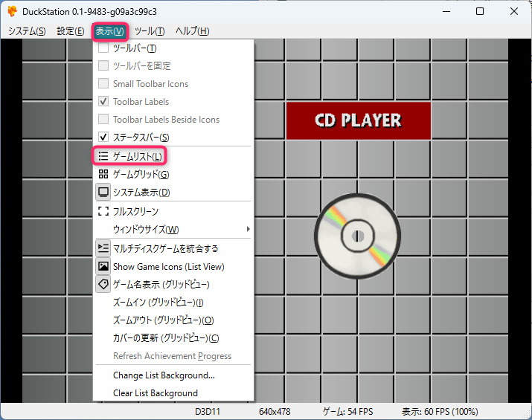The image size is (532, 420).
Task: Click the Game Grid icon in menu
Action: [x=103, y=174]
